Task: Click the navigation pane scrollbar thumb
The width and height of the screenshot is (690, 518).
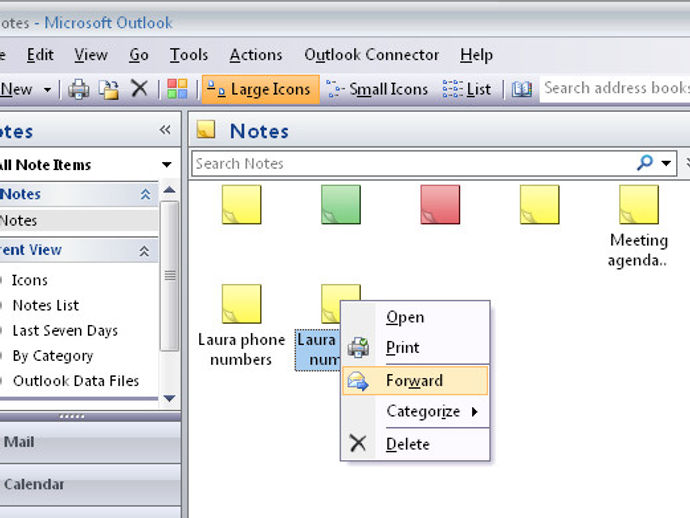Action: click(x=170, y=276)
